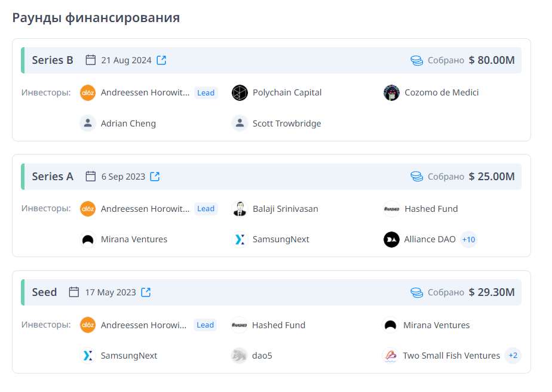This screenshot has width=552, height=392.
Task: Click the $ 29.30M raised amount
Action: (x=492, y=292)
